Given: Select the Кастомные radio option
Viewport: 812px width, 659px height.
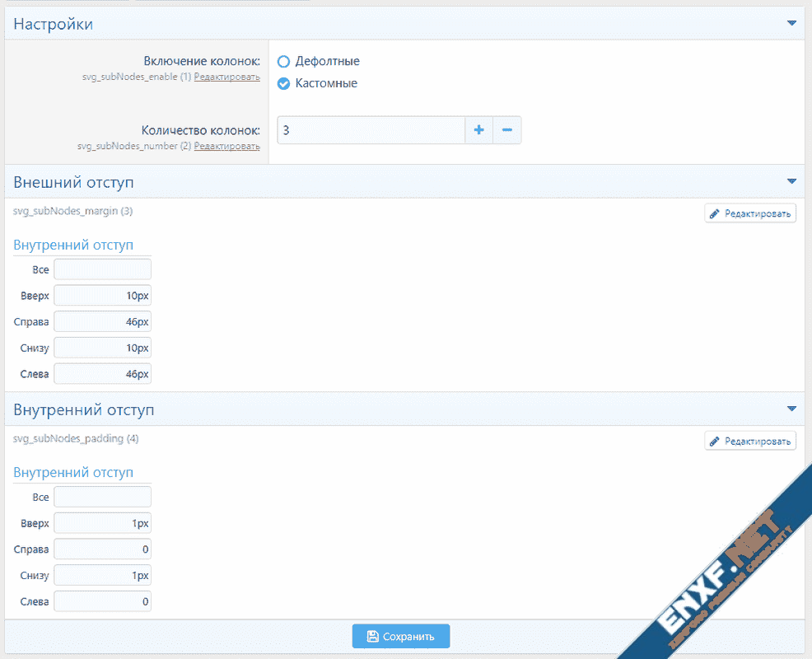Looking at the screenshot, I should coord(284,83).
